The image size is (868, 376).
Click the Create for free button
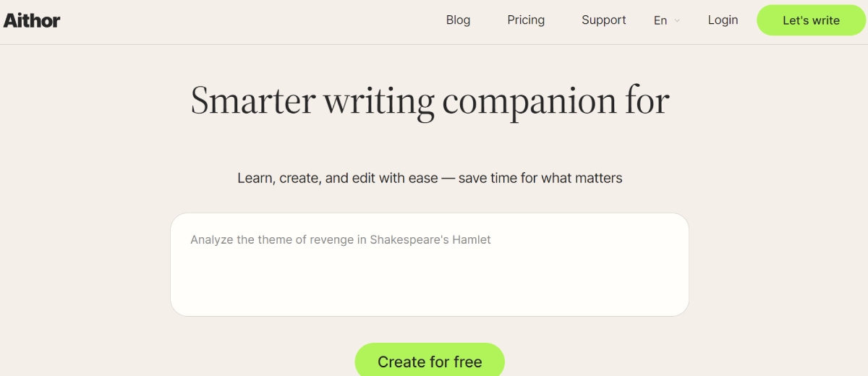click(x=429, y=361)
